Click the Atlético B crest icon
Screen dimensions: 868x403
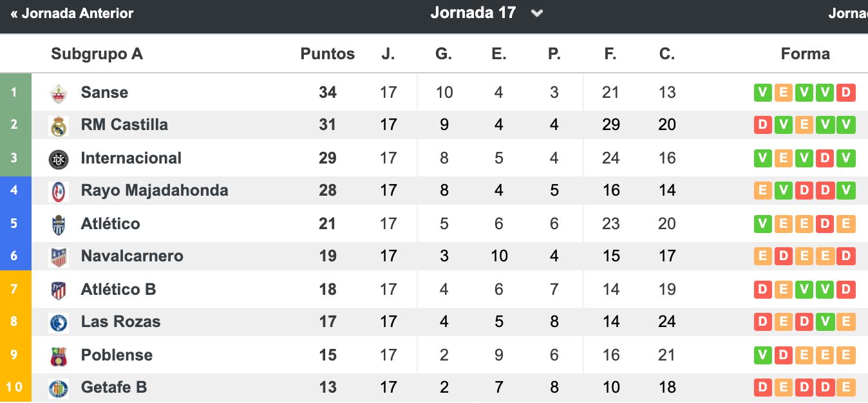[59, 290]
